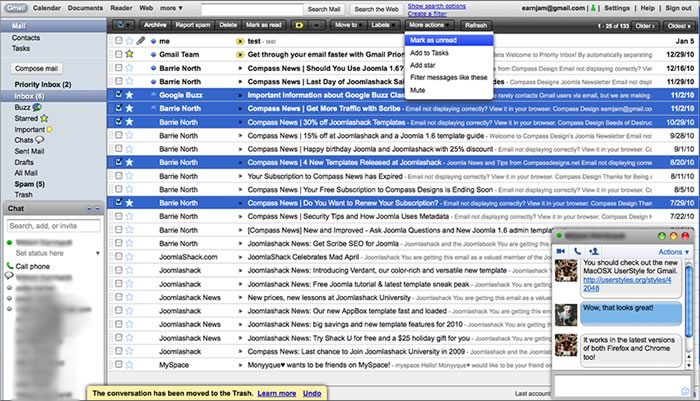
Task: Click the Chats speech bubble icon
Action: [x=39, y=140]
